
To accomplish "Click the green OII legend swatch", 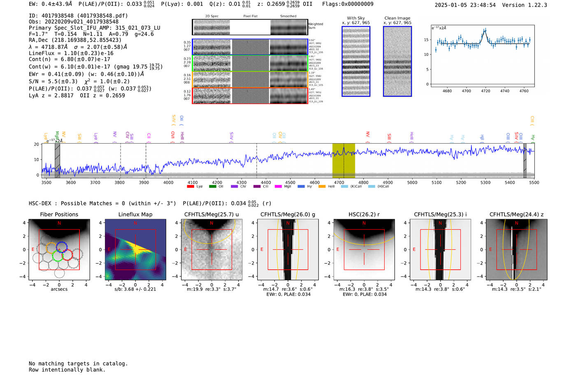I will pyautogui.click(x=212, y=186).
